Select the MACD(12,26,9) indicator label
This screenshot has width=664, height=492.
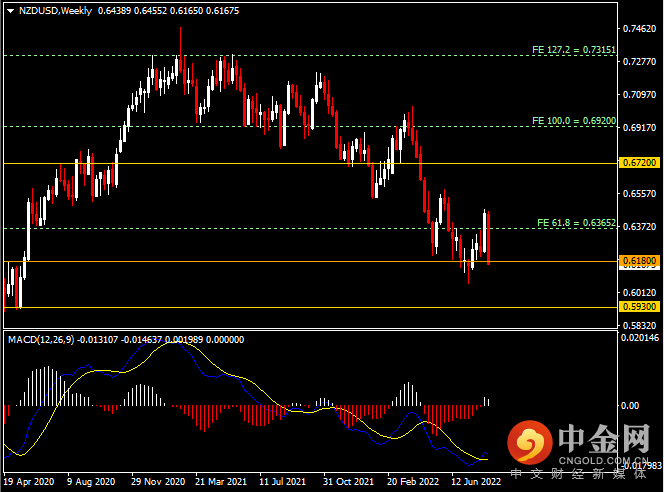[41, 340]
